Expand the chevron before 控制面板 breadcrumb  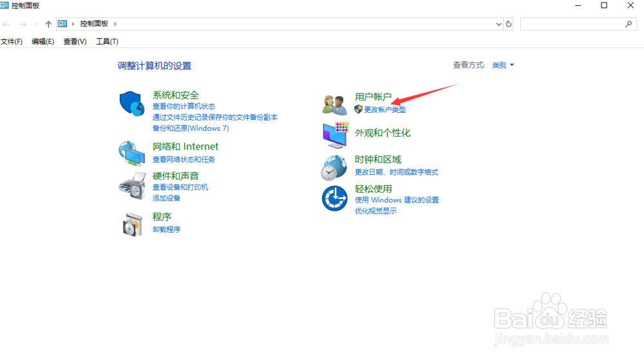pyautogui.click(x=73, y=24)
